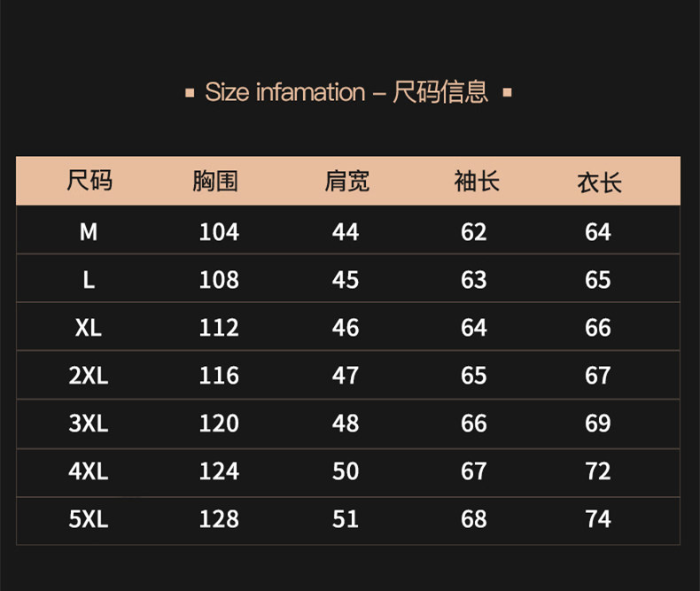Screen dimensions: 700x591
Task: Select the 5XL size row label
Action: pyautogui.click(x=89, y=519)
